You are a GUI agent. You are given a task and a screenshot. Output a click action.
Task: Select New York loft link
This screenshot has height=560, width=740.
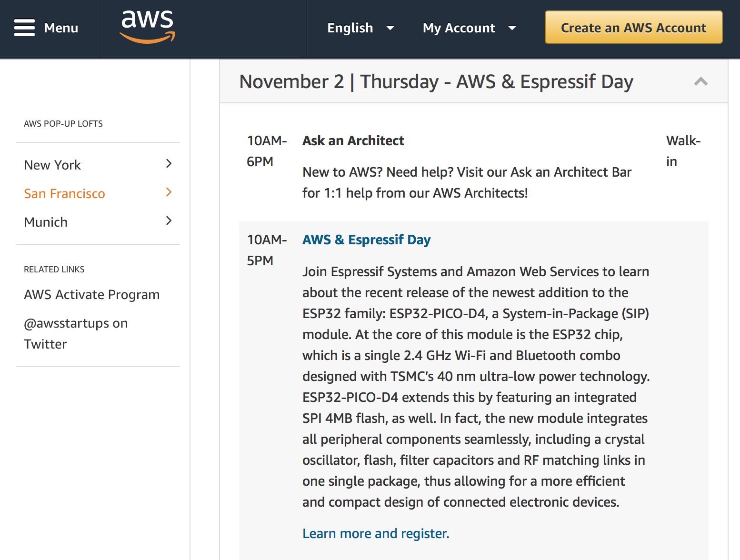pyautogui.click(x=52, y=165)
